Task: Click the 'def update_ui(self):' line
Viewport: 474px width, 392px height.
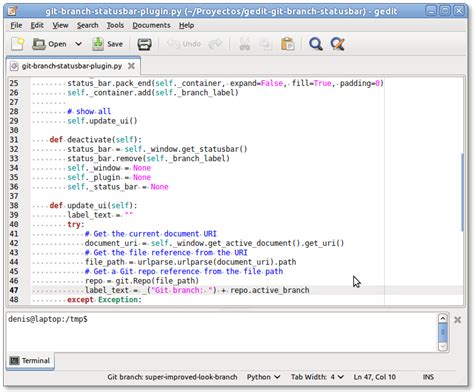Action: (x=93, y=205)
